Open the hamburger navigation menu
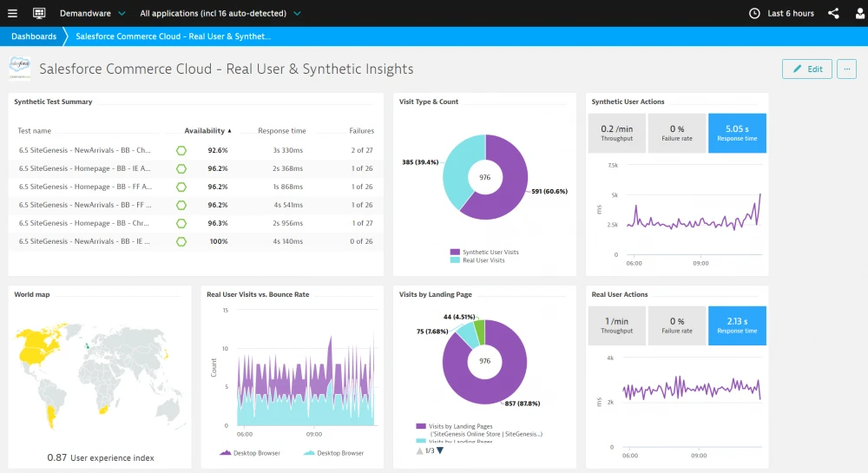The width and height of the screenshot is (868, 473). [12, 13]
